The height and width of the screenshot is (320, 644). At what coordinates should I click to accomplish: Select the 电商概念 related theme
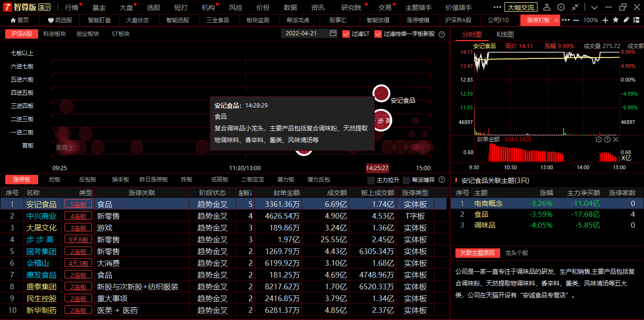(488, 204)
